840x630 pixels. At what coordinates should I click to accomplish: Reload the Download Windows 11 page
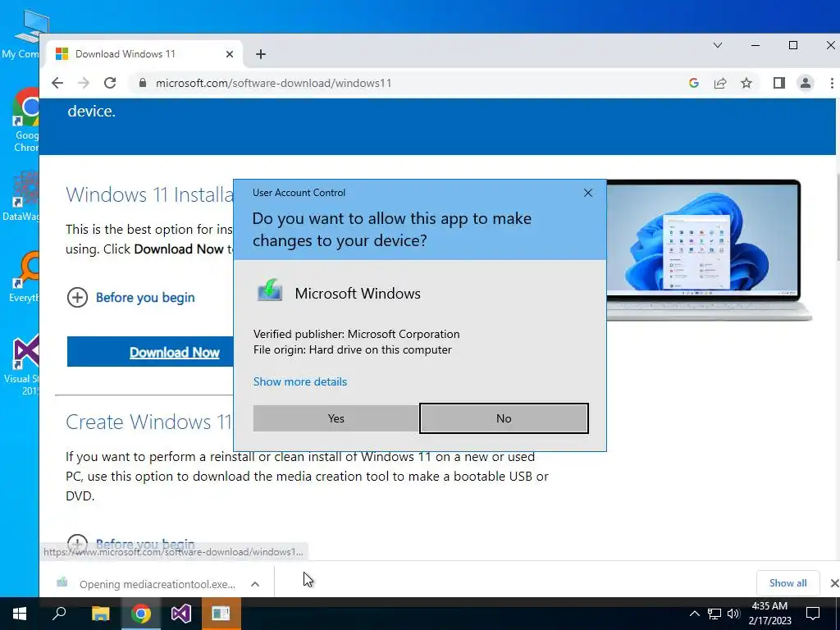pos(110,83)
